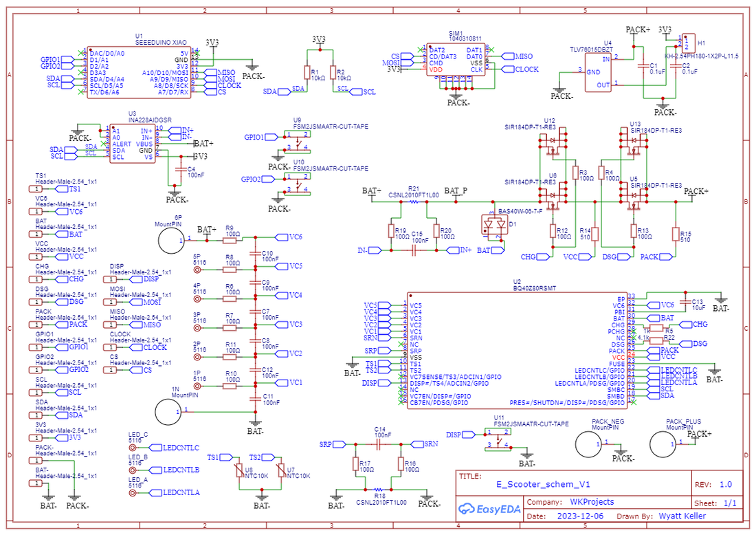Select resistor R3 100Ω
This screenshot has height=535, width=756.
575,173
